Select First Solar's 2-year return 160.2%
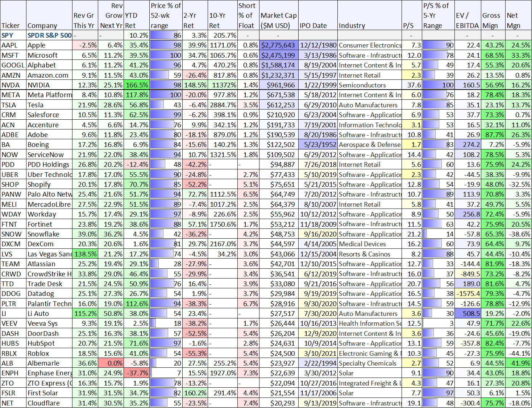 [x=195, y=393]
